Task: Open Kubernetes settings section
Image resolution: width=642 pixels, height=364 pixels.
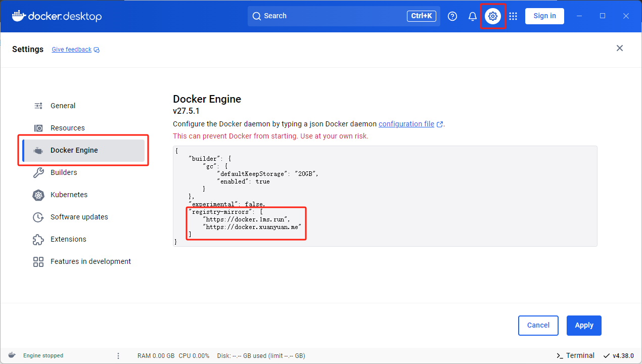Action: 69,195
